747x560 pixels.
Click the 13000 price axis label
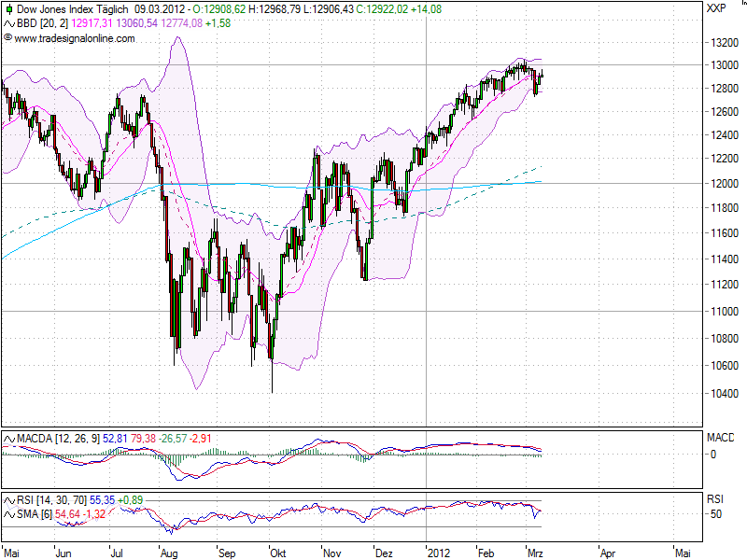(x=725, y=65)
